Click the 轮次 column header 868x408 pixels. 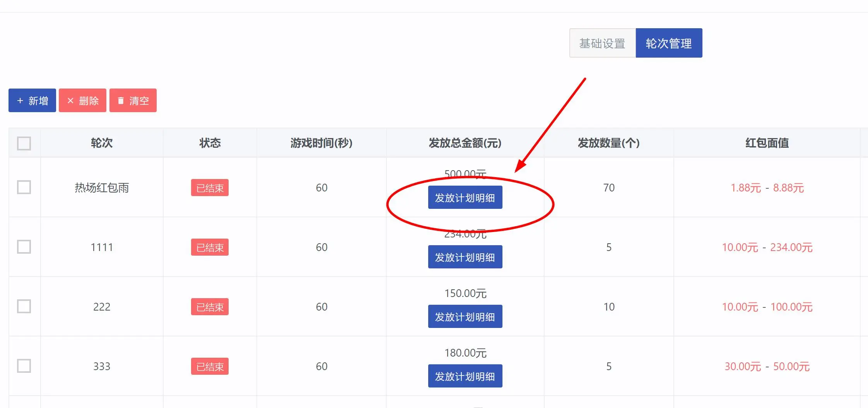coord(102,143)
